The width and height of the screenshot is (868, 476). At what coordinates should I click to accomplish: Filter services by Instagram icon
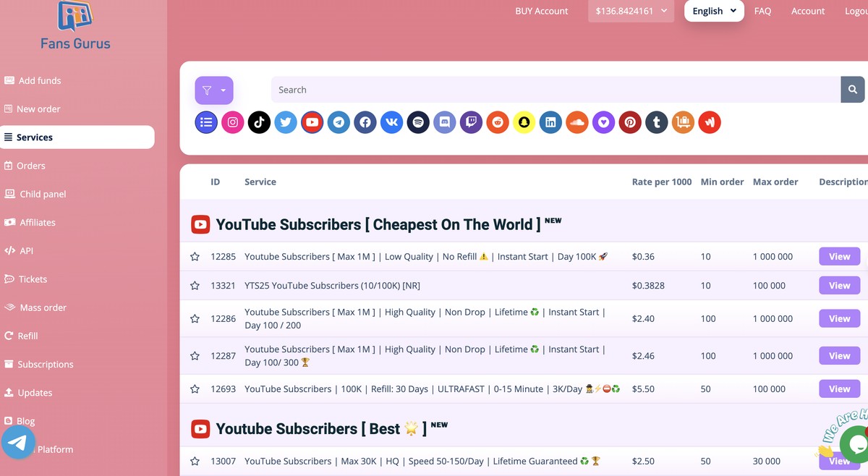click(233, 122)
